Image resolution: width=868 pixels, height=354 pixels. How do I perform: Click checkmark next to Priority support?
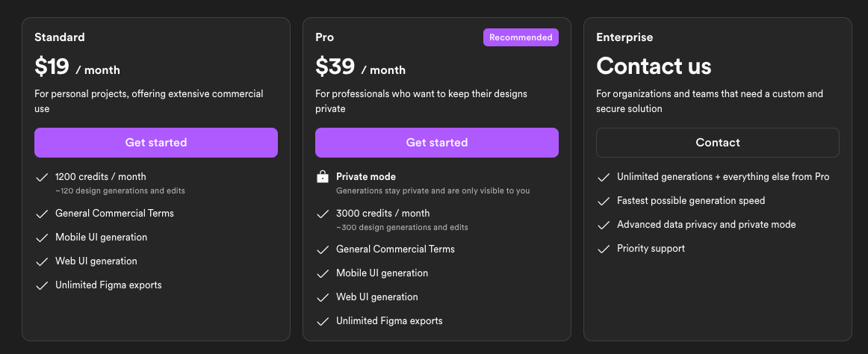pyautogui.click(x=604, y=249)
